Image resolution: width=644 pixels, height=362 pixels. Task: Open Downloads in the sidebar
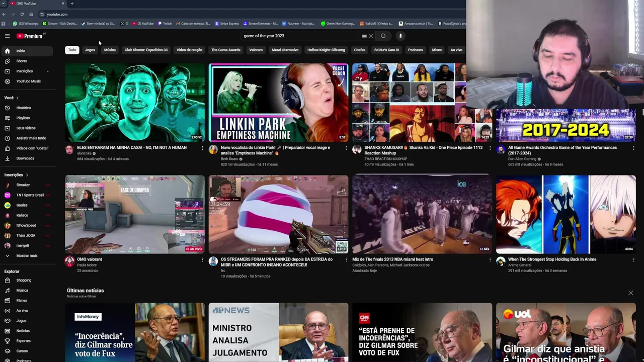(x=27, y=158)
